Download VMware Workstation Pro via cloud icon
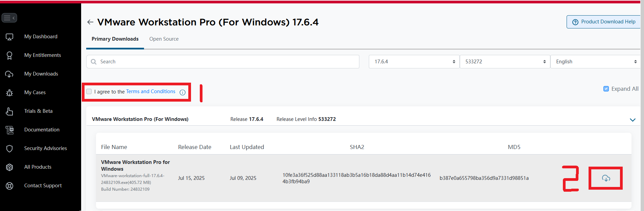This screenshot has width=644, height=211. 606,178
